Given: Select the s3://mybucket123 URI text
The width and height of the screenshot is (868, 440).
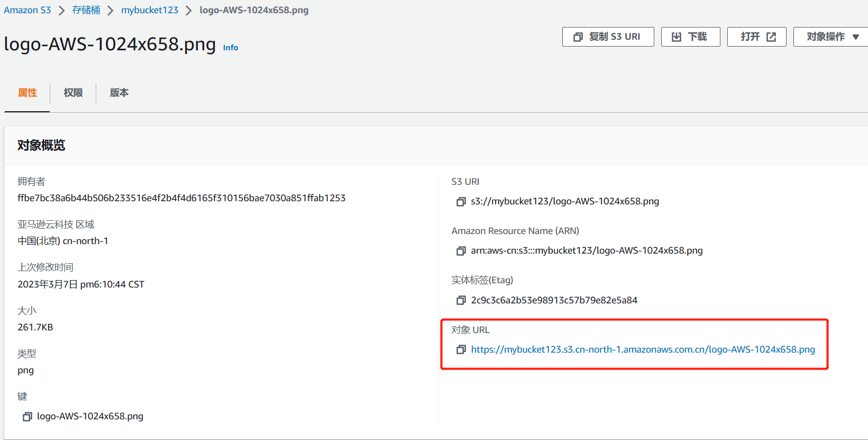Looking at the screenshot, I should click(565, 201).
